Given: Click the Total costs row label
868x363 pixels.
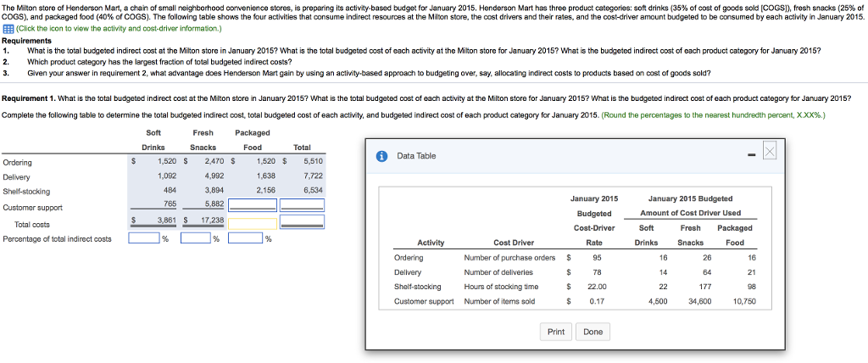Looking at the screenshot, I should (x=32, y=225).
